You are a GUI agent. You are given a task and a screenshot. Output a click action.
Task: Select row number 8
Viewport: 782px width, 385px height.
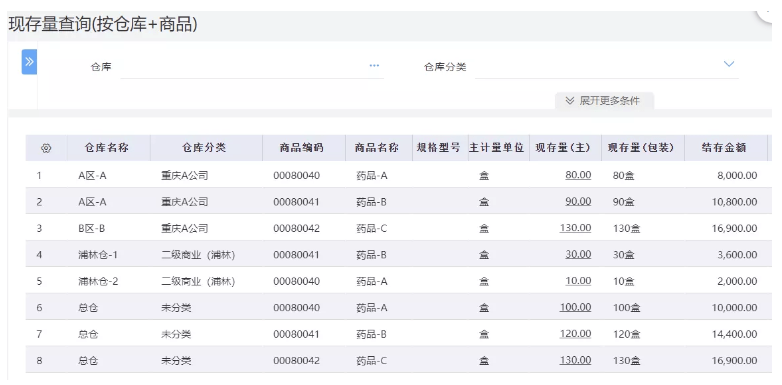pyautogui.click(x=39, y=361)
